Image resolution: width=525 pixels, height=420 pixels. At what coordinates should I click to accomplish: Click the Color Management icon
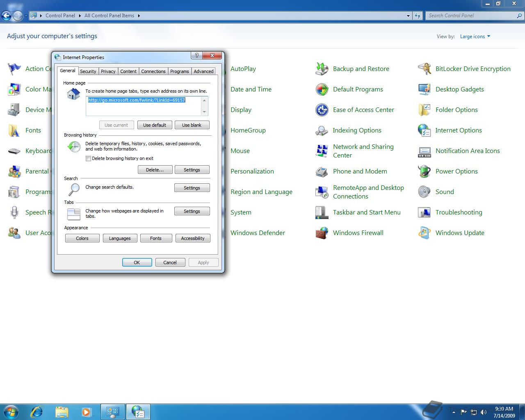[14, 89]
